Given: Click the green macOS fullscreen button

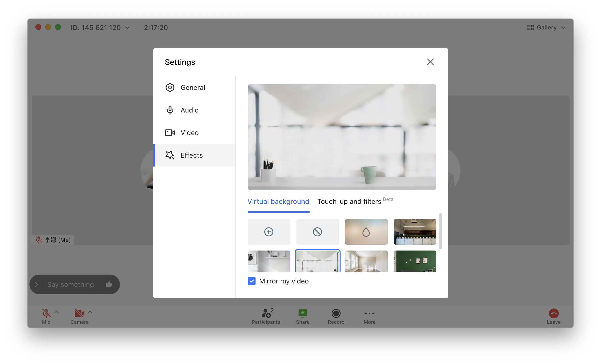Looking at the screenshot, I should (58, 27).
